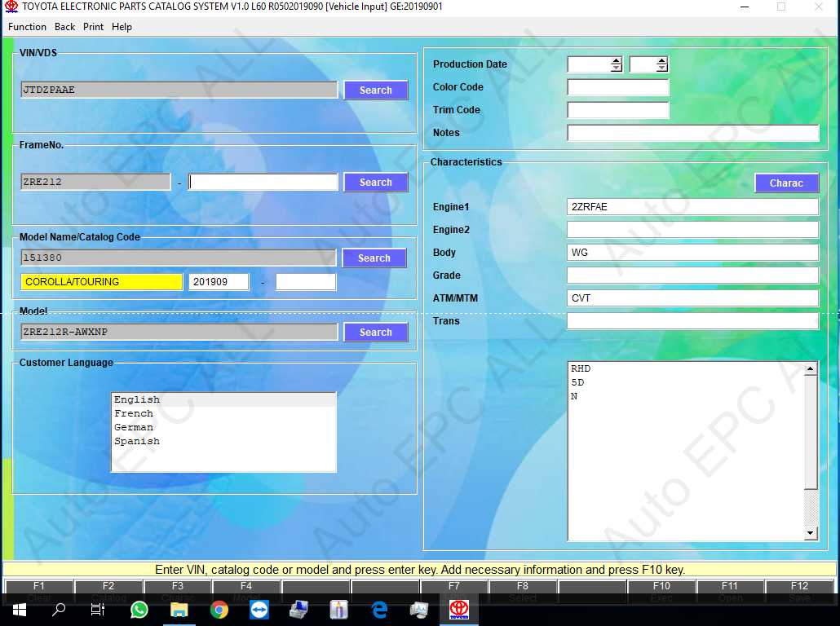Open the monitor icon right of Edge
The height and width of the screenshot is (626, 840).
[x=419, y=610]
